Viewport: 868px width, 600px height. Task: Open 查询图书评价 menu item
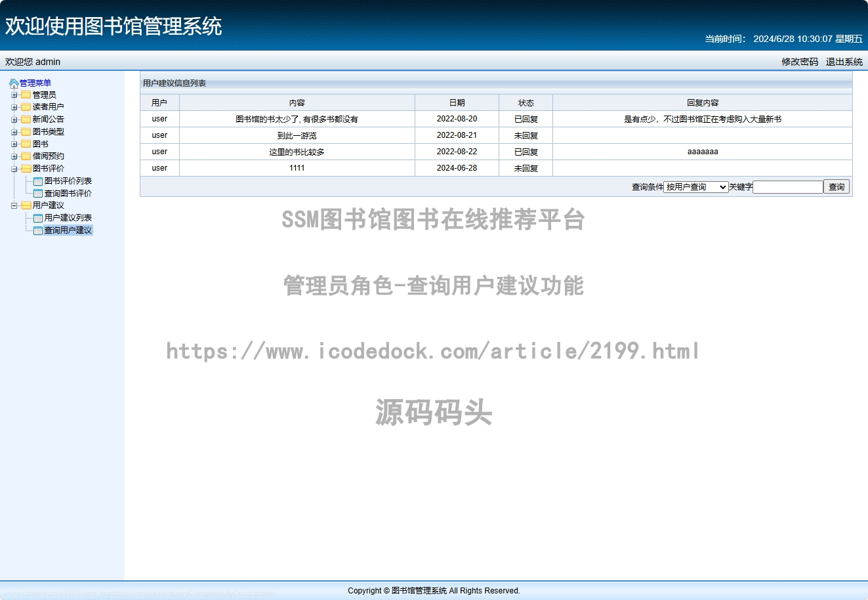point(68,194)
